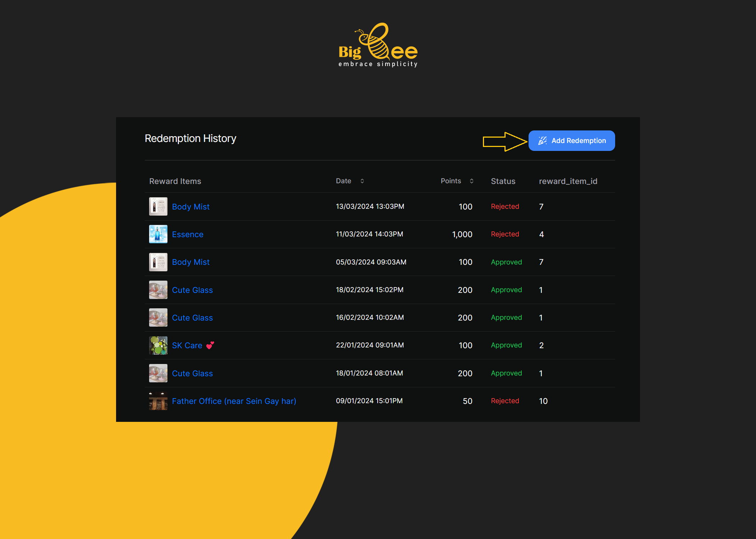Click reward_item_id 10 in Father Office row
Screen dimensions: 756x539
[x=543, y=401]
